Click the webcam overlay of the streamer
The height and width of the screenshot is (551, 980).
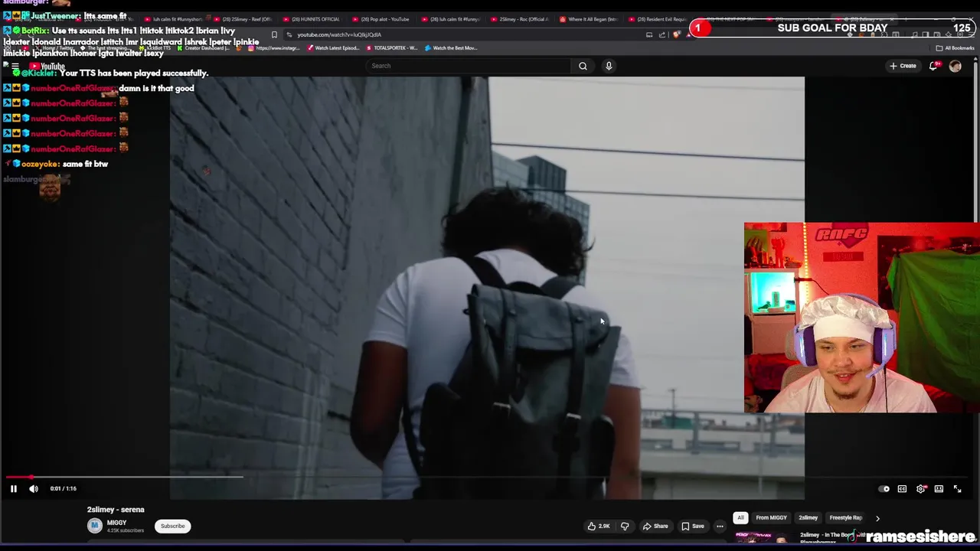[x=861, y=318]
